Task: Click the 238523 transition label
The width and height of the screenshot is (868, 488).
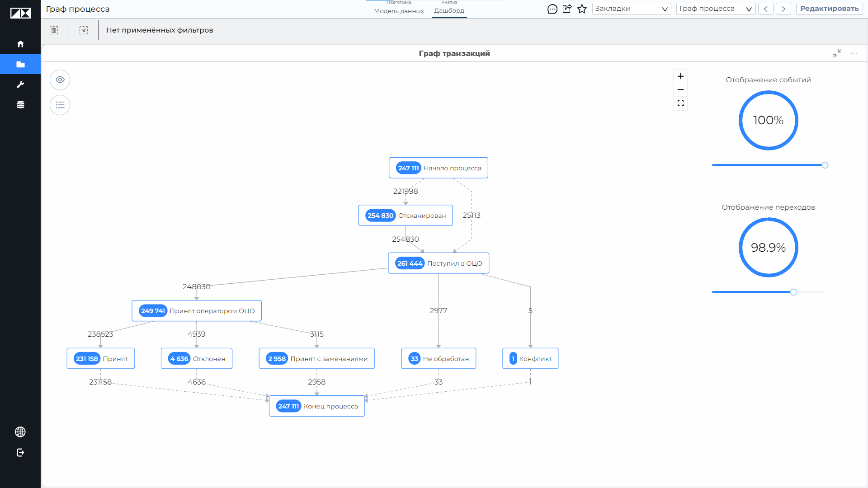Action: pyautogui.click(x=100, y=334)
